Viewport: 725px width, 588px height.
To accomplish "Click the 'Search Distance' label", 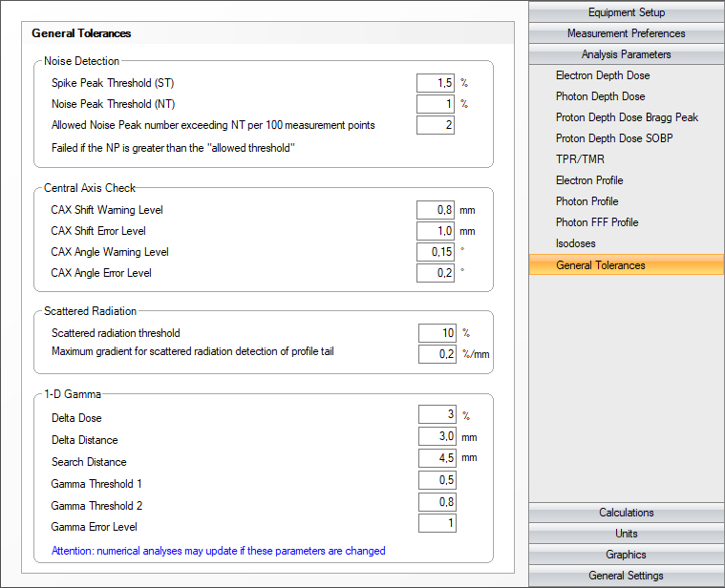I will coord(89,462).
